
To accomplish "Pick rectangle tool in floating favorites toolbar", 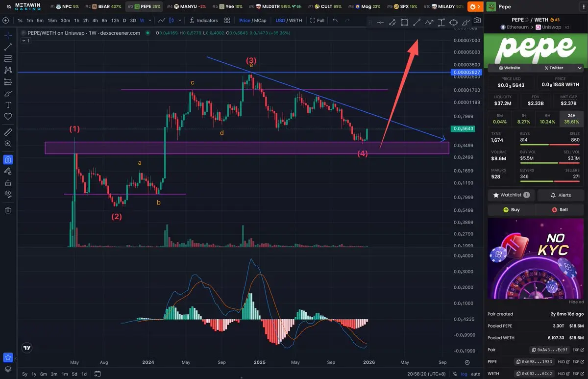I will click(404, 22).
